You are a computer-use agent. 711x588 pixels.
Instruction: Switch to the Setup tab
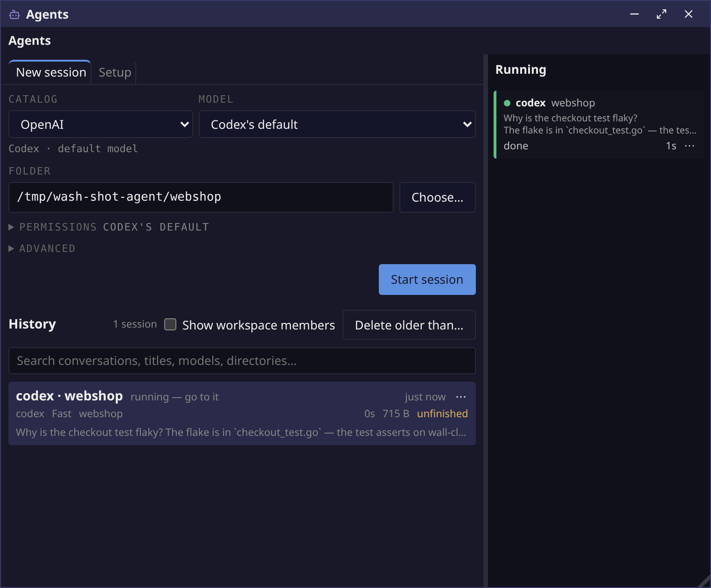[115, 72]
